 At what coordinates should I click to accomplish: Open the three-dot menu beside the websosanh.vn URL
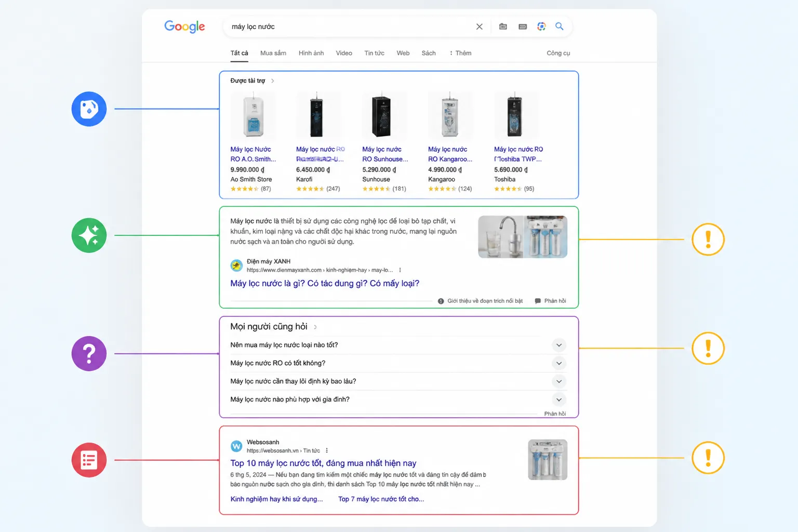pyautogui.click(x=327, y=451)
